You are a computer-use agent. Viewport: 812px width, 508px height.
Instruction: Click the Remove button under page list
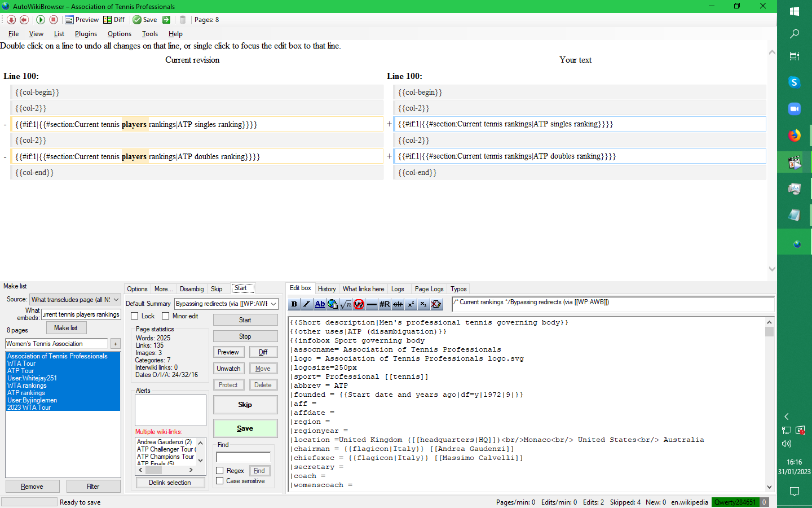point(32,487)
